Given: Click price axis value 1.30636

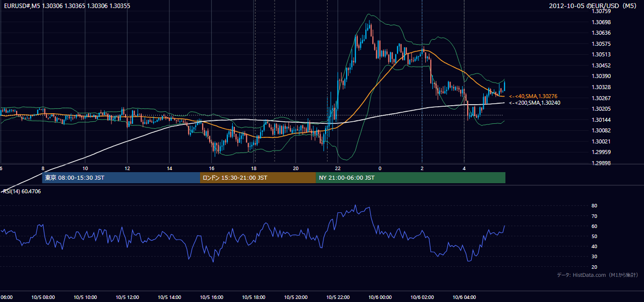Looking at the screenshot, I should (601, 33).
